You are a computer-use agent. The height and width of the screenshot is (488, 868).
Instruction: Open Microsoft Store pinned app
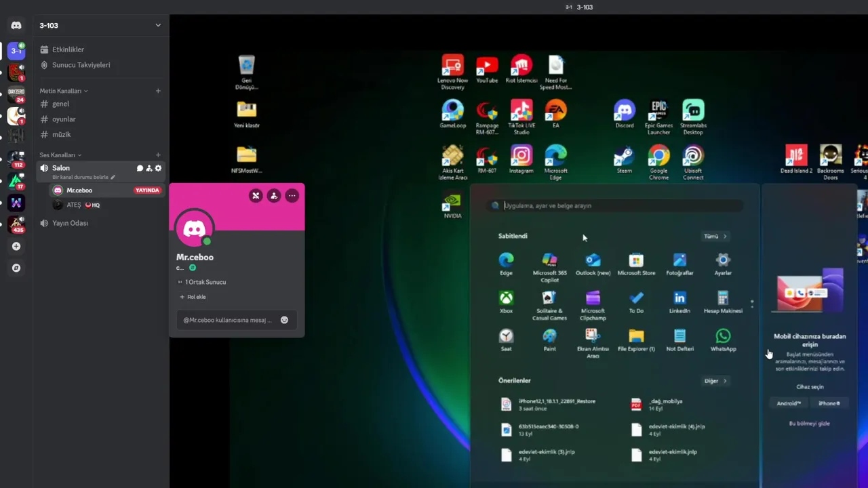[x=636, y=263]
